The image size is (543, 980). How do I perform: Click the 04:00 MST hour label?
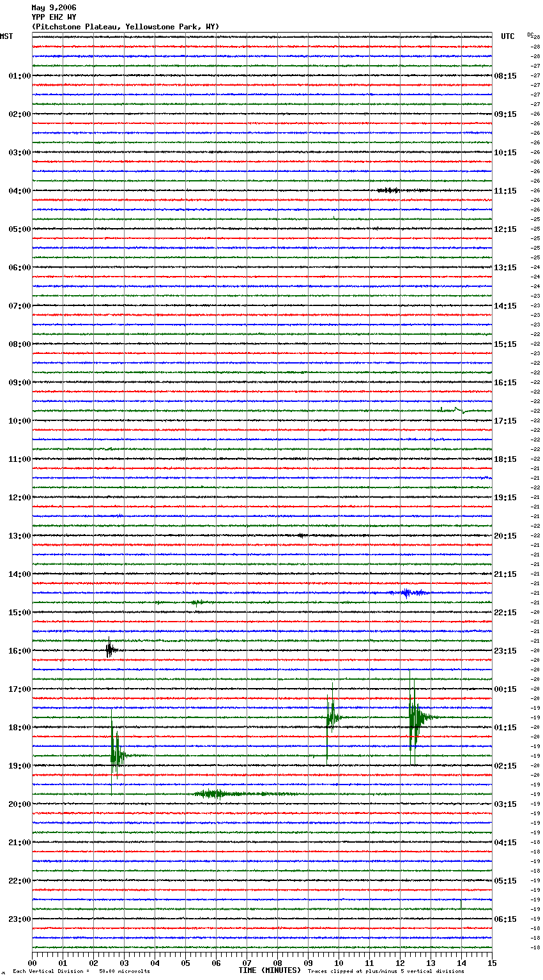coord(19,191)
